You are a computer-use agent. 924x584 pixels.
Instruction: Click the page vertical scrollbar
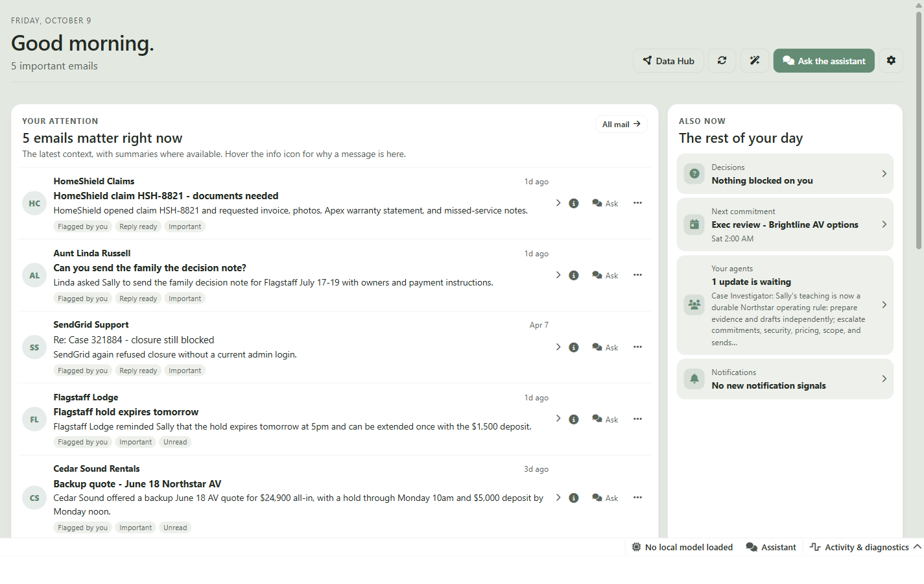919,130
